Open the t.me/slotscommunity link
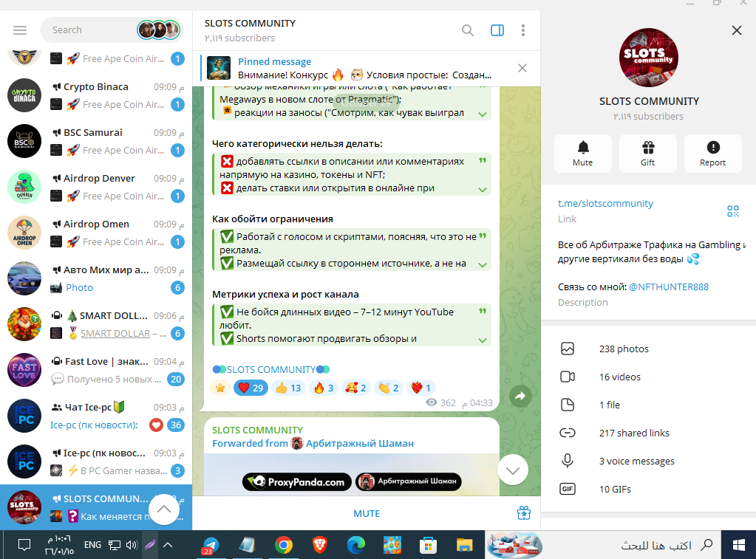This screenshot has width=756, height=559. pyautogui.click(x=605, y=203)
